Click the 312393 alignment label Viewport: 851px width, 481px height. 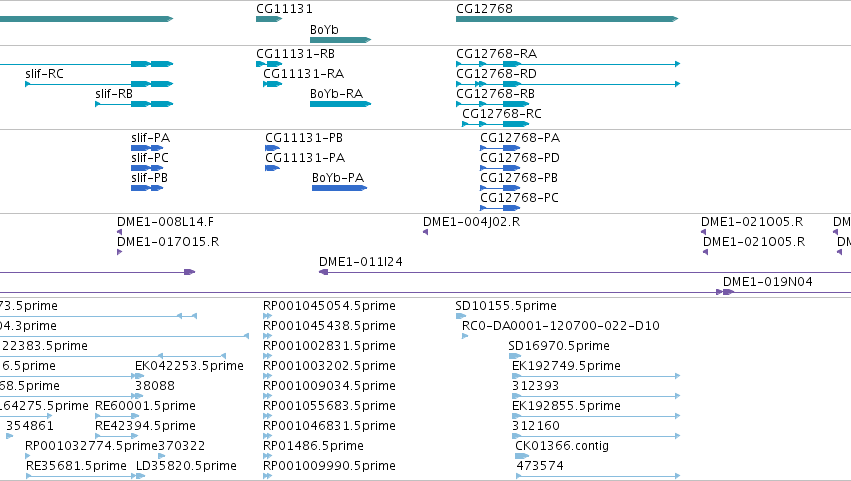tap(535, 387)
